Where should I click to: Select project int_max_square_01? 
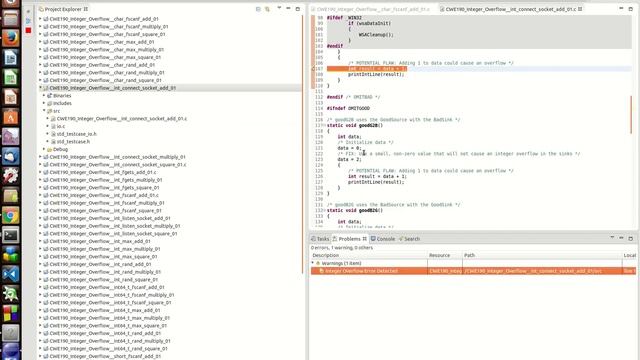(x=103, y=256)
